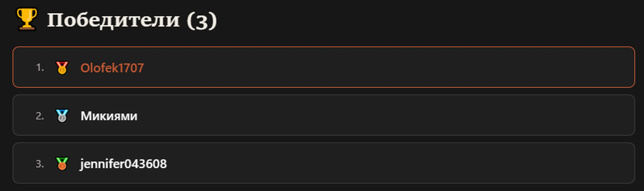Viewport: 644px width, 191px height.
Task: Click the silver second-place medal icon
Action: [62, 116]
